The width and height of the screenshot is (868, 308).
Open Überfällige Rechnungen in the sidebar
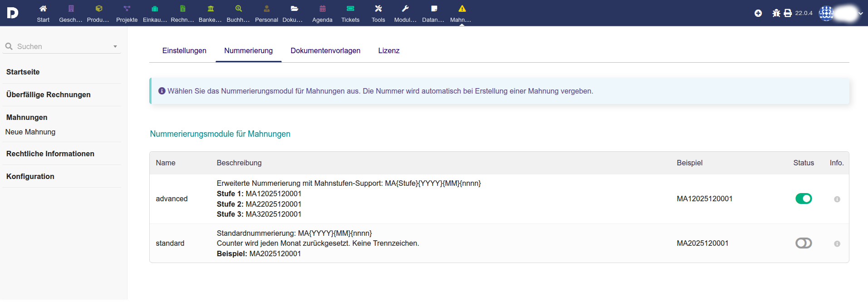pyautogui.click(x=49, y=94)
